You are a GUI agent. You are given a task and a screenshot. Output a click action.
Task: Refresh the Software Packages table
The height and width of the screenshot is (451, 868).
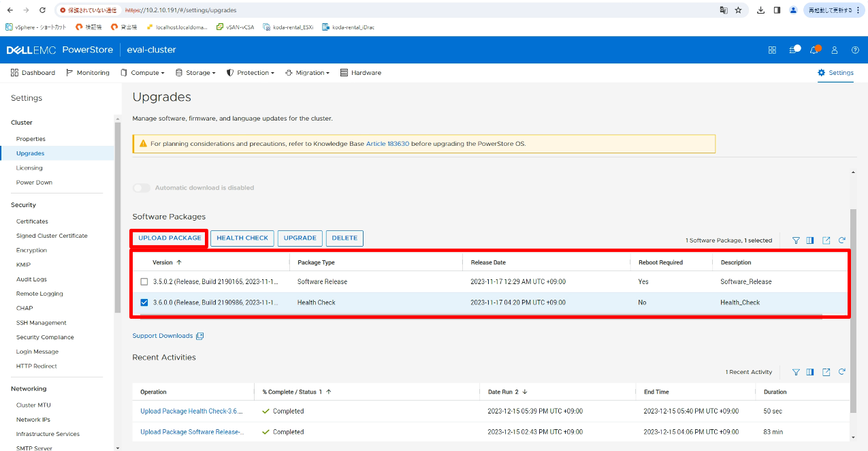pyautogui.click(x=842, y=240)
